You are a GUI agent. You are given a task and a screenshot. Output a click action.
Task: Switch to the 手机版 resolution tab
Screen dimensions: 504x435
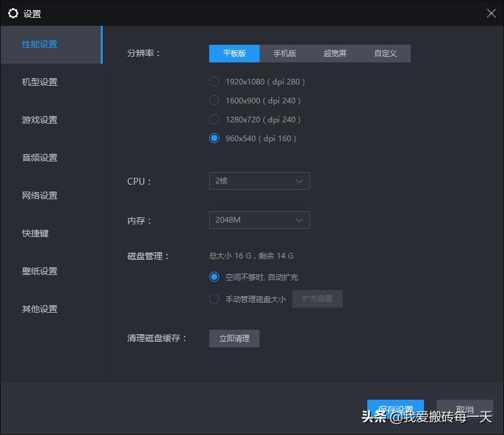click(x=285, y=54)
